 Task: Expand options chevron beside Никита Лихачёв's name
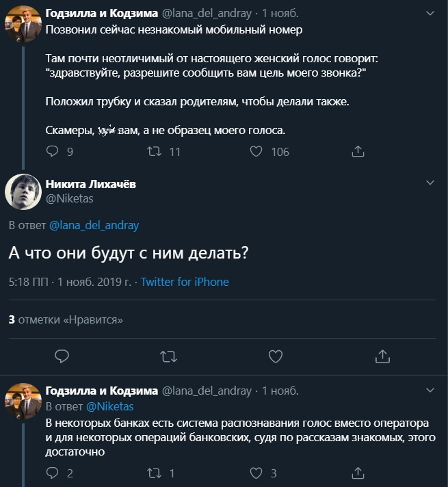click(x=430, y=183)
